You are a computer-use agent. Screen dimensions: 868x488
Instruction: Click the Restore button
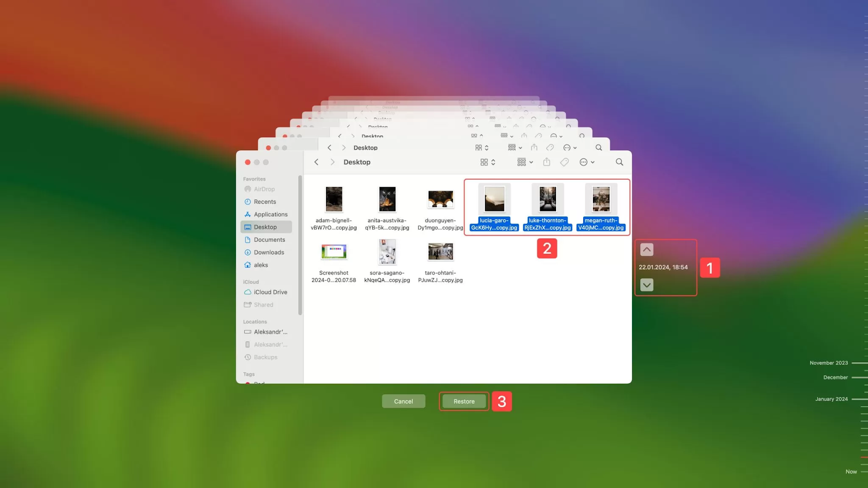(x=464, y=401)
